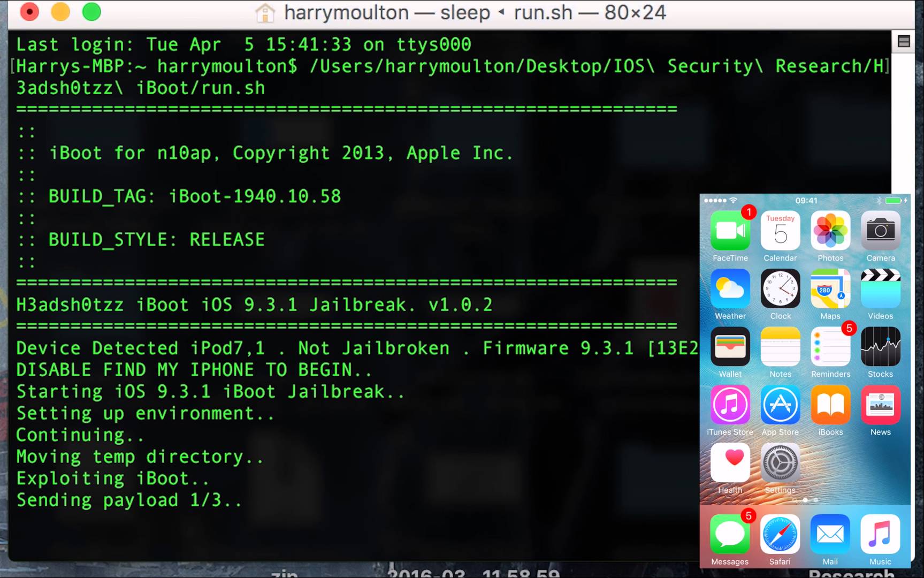
Task: Launch the Maps app
Action: [x=830, y=288]
